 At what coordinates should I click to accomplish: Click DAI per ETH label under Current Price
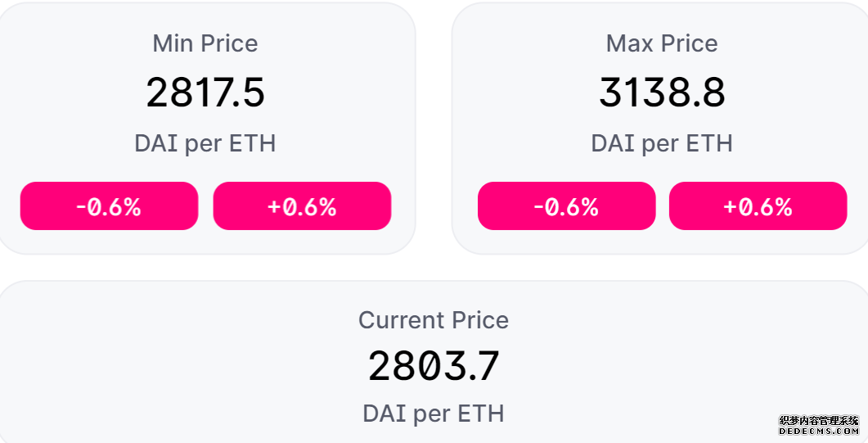434,414
